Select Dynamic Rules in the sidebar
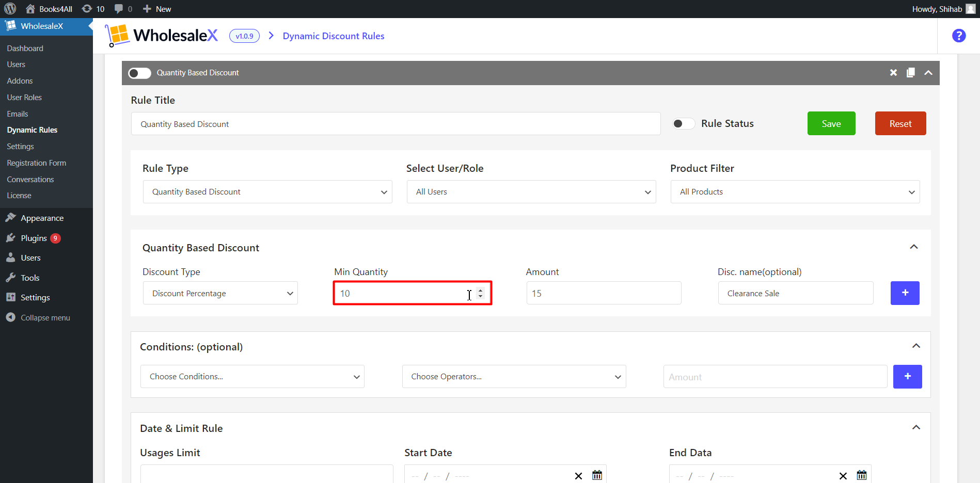Screen dimensions: 980x483 pyautogui.click(x=32, y=130)
